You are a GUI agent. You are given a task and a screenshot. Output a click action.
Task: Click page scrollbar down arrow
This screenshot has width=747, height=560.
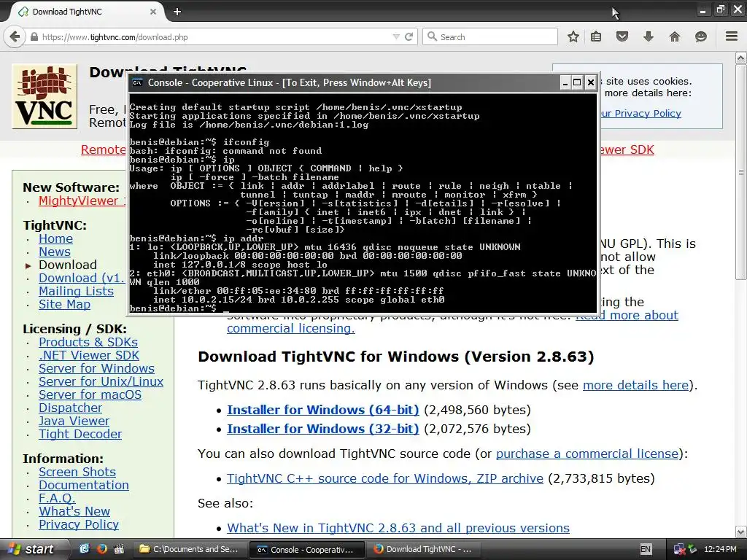[741, 532]
